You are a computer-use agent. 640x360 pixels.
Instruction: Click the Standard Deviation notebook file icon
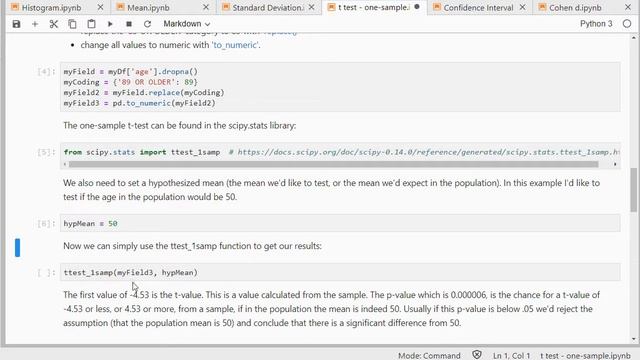[x=226, y=7]
